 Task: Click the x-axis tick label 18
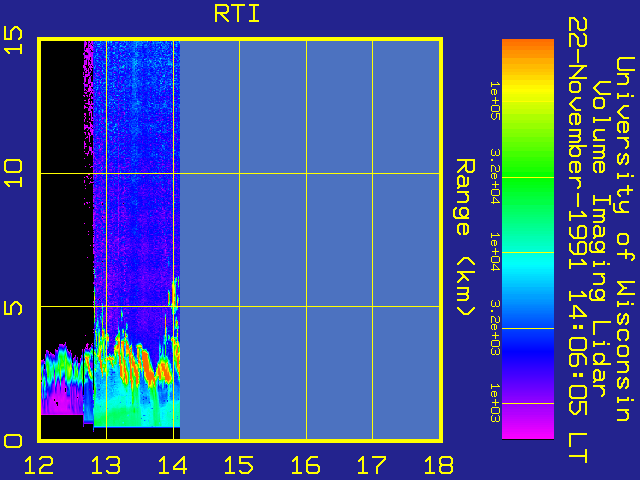point(439,465)
